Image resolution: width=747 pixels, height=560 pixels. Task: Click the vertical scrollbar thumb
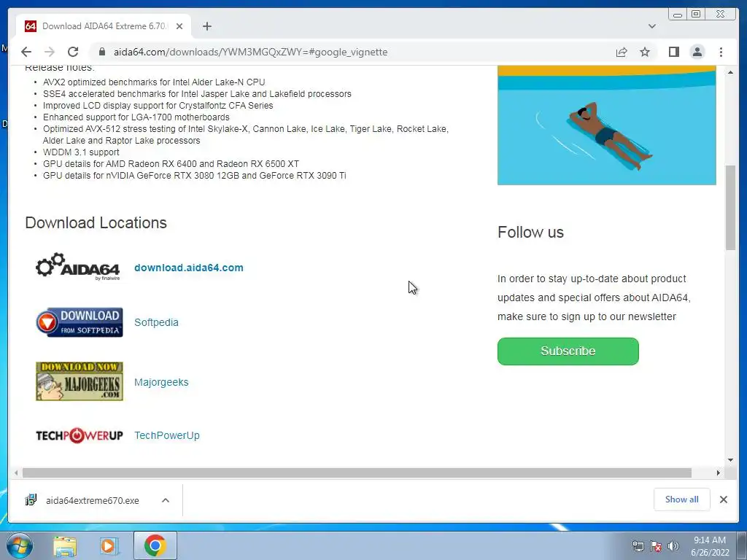point(730,207)
